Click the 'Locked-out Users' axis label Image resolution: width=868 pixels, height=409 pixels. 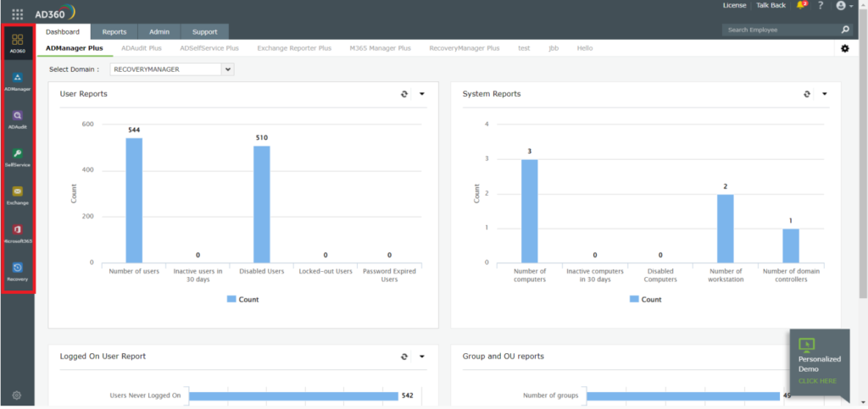tap(325, 271)
